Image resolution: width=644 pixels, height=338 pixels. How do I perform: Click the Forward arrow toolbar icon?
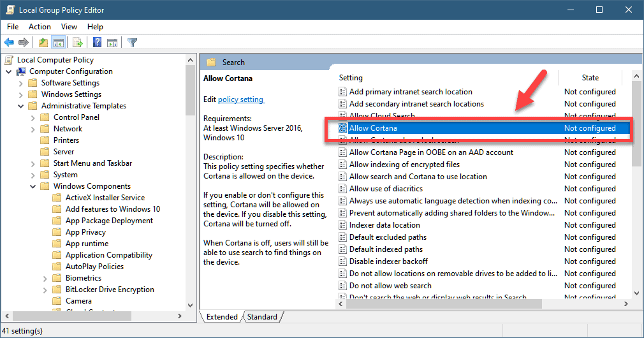(24, 42)
